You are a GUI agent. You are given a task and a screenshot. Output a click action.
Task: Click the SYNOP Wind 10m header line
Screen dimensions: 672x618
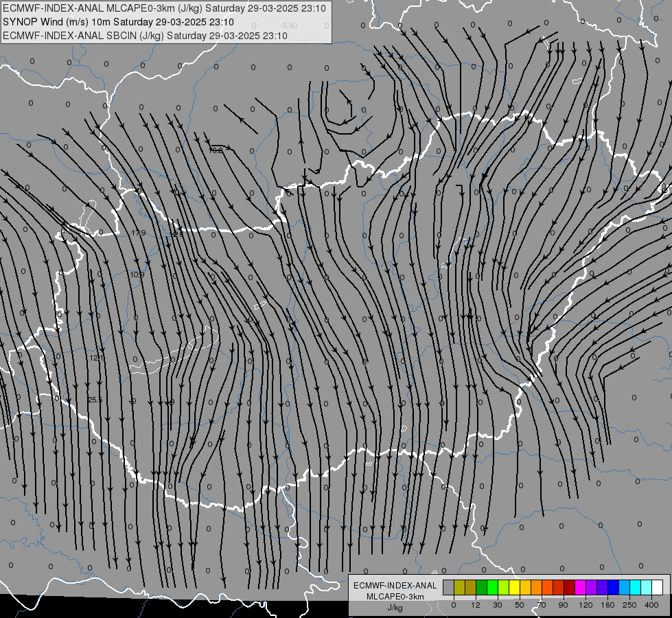(118, 22)
